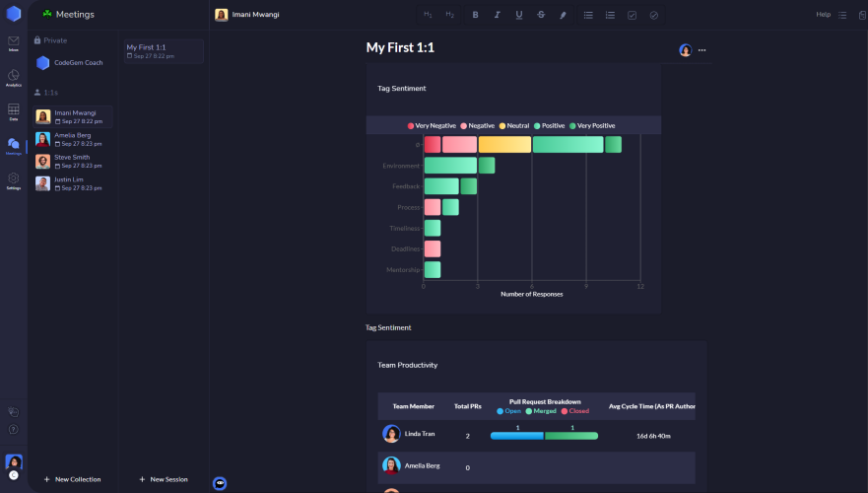Click the Imani Mwangi header name
Screen dimensions: 868x493
pos(255,15)
